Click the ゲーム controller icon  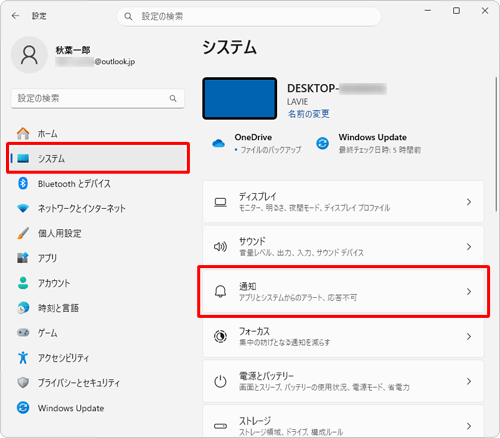tap(23, 333)
